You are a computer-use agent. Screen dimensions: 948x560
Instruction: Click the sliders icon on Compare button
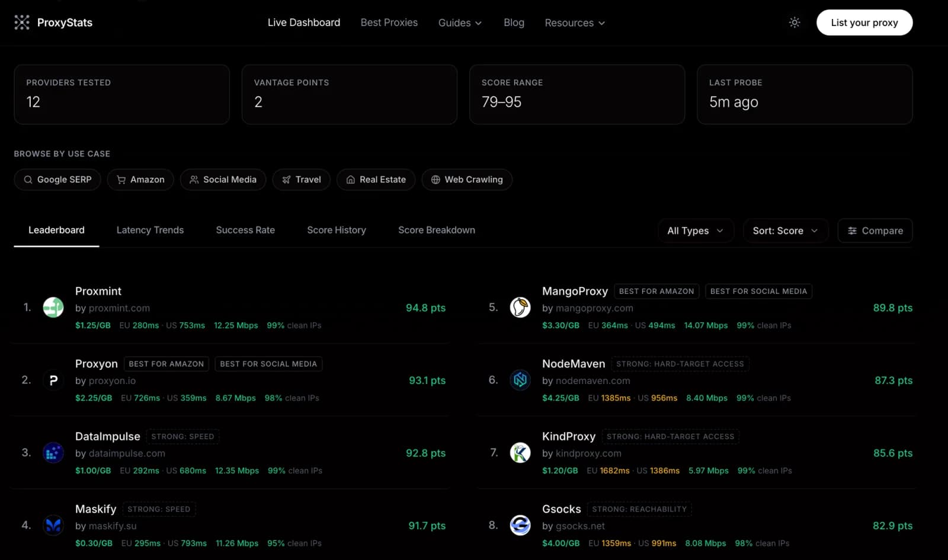[852, 231]
